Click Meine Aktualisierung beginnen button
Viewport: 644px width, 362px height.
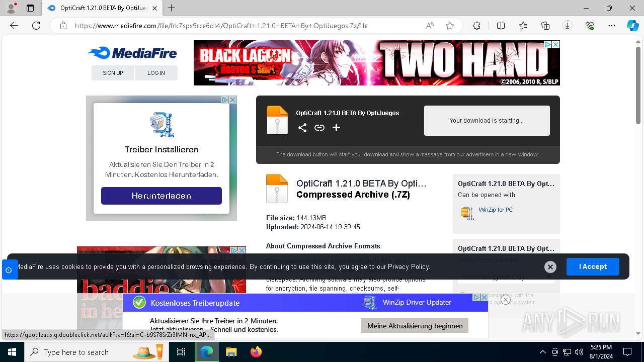tap(415, 326)
